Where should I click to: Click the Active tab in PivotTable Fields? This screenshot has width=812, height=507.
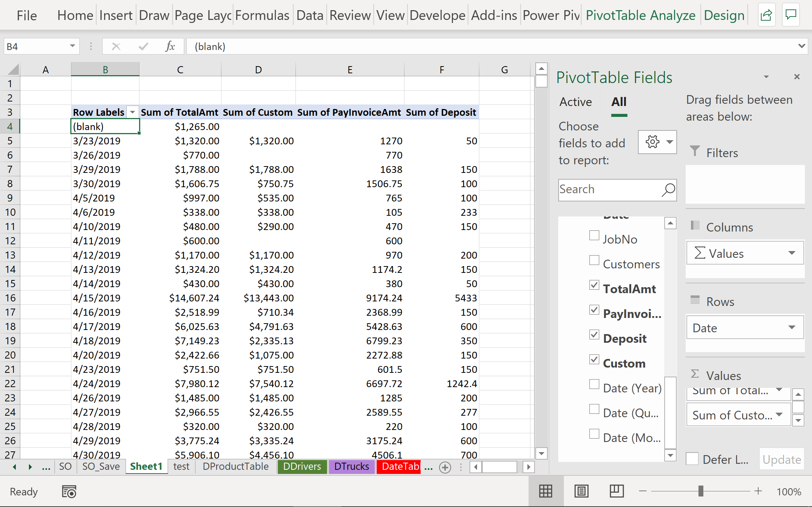(576, 102)
